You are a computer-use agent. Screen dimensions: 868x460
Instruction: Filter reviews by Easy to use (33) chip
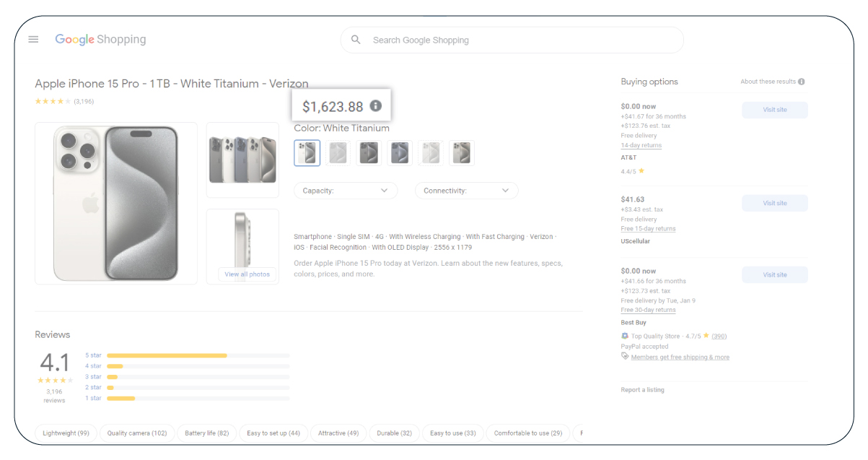tap(453, 433)
